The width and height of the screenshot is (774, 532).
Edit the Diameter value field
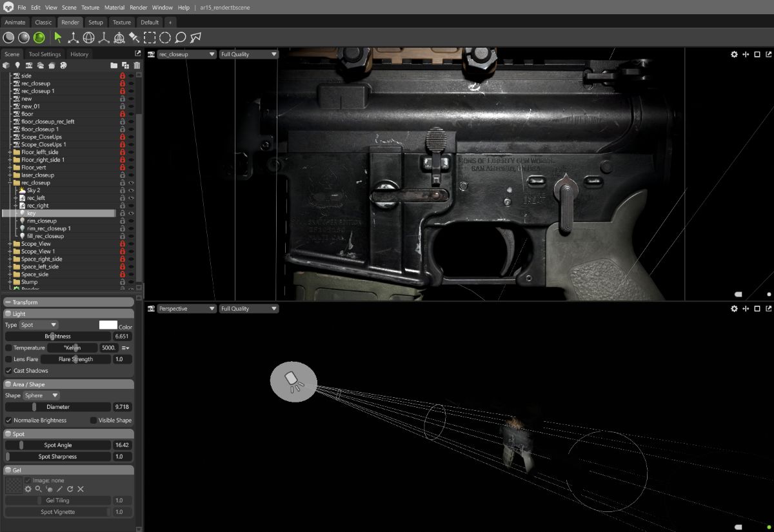coord(123,407)
